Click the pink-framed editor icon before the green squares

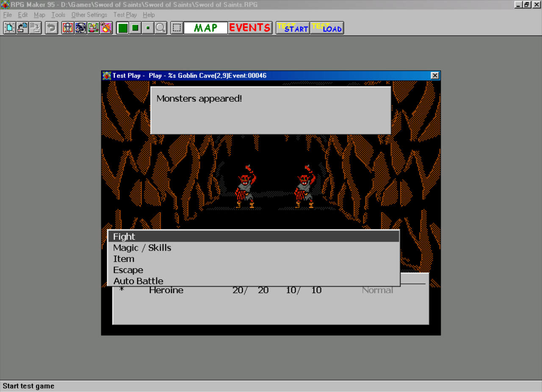(x=106, y=28)
